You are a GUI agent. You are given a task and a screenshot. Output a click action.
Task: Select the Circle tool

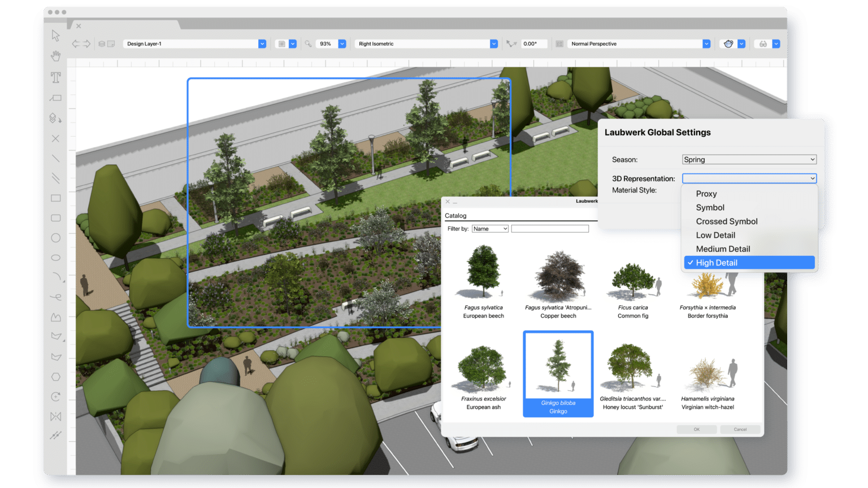click(55, 238)
